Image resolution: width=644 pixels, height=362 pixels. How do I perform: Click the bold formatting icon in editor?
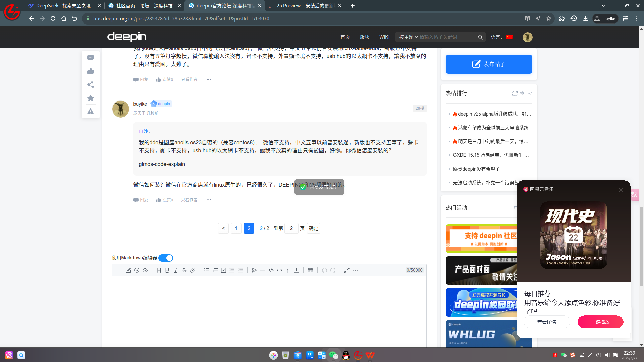coord(167,270)
